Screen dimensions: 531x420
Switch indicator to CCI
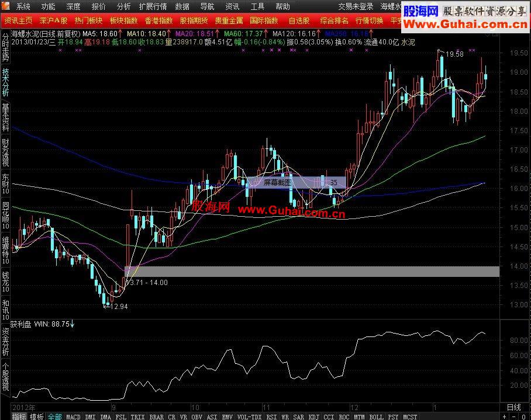click(x=329, y=417)
